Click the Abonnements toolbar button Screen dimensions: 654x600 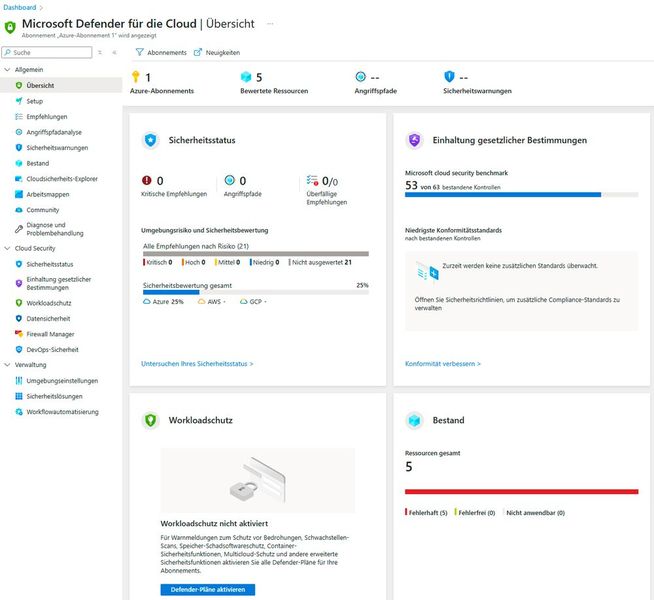pos(161,52)
